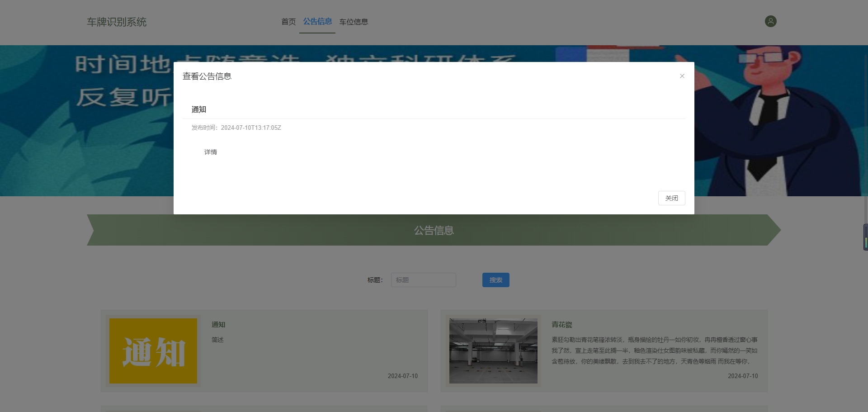Image resolution: width=868 pixels, height=412 pixels.
Task: Click inside the 标题 search input
Action: click(x=423, y=280)
